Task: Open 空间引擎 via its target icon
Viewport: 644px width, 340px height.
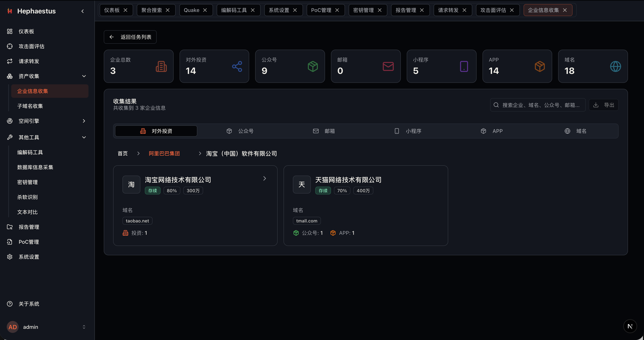Action: pos(10,121)
